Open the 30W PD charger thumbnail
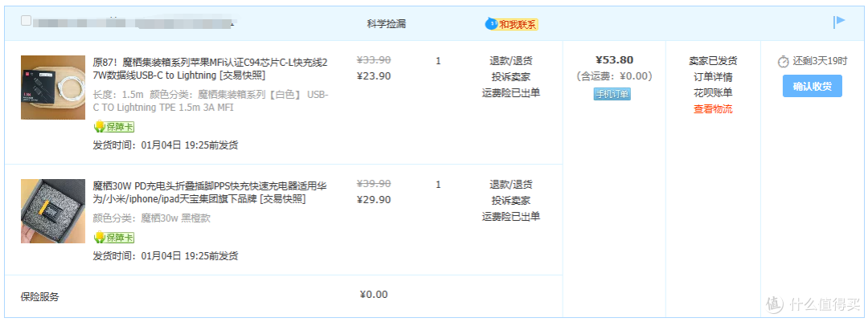 click(x=53, y=211)
